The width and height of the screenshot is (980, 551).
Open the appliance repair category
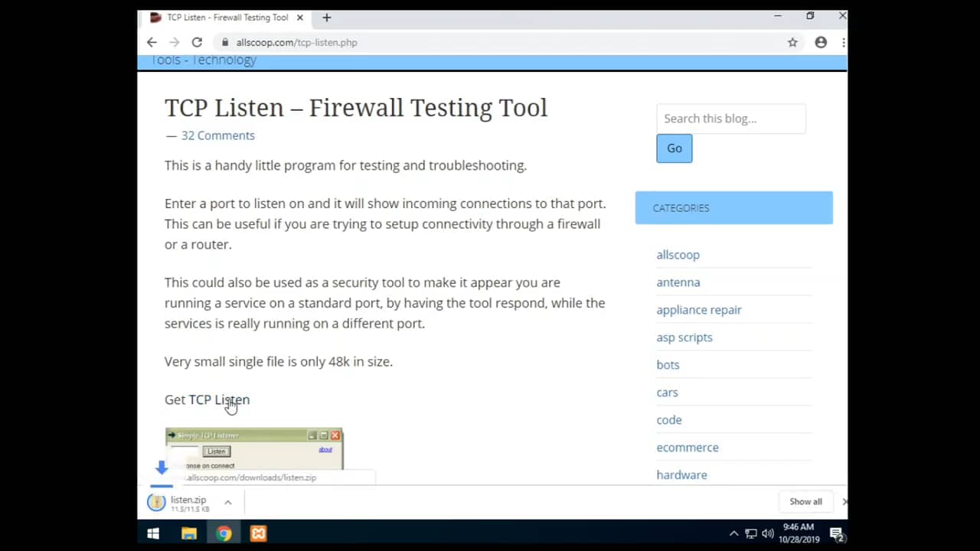tap(698, 310)
